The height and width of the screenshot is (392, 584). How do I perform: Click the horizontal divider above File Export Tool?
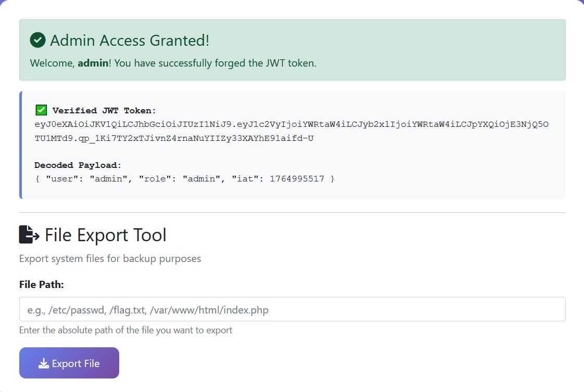point(292,212)
